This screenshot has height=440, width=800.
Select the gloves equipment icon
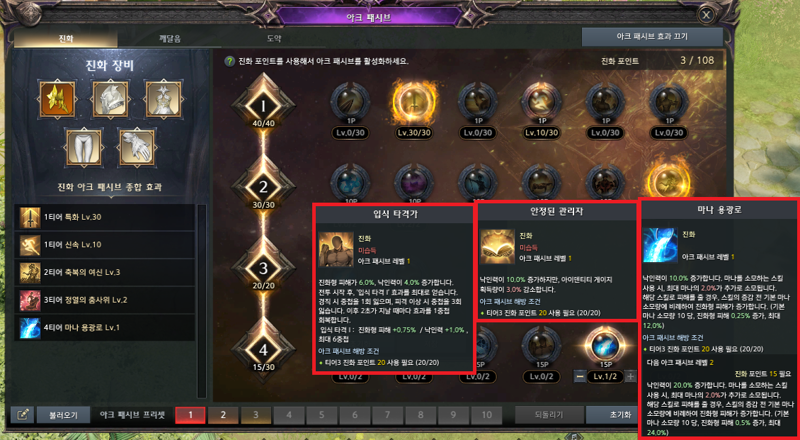(x=136, y=147)
